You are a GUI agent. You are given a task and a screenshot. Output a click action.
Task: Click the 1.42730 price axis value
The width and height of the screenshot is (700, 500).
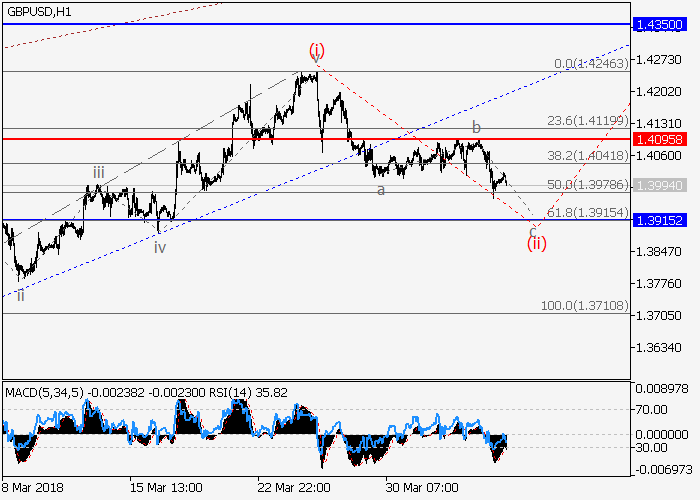659,59
